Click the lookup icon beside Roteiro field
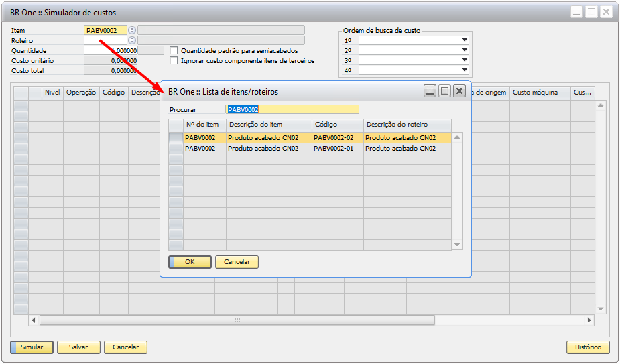Viewport: 620px width, 364px height. [x=132, y=40]
